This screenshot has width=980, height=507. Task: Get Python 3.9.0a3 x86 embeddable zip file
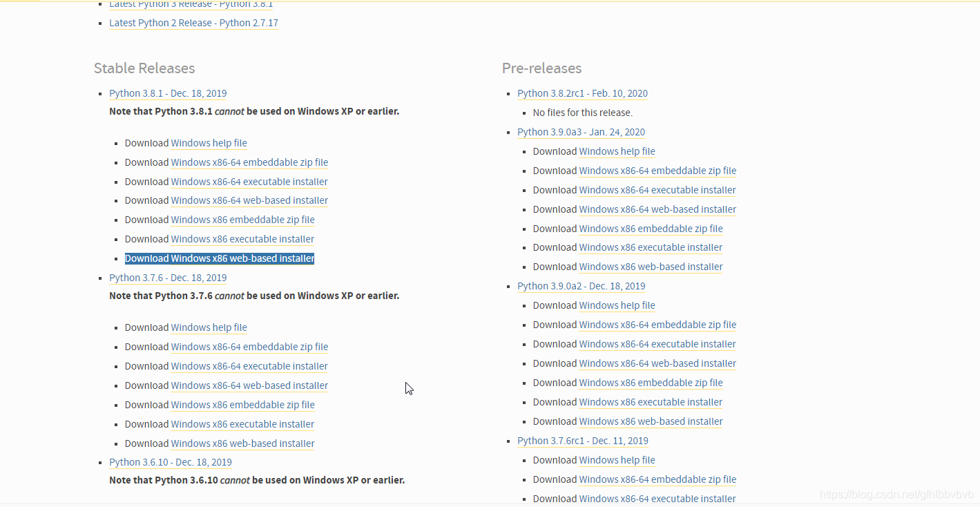point(651,229)
